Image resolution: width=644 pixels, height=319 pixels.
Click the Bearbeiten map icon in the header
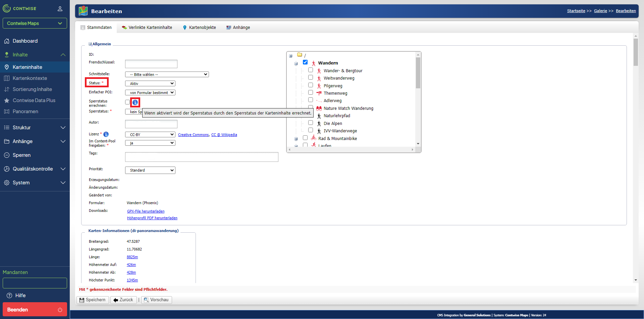point(83,11)
